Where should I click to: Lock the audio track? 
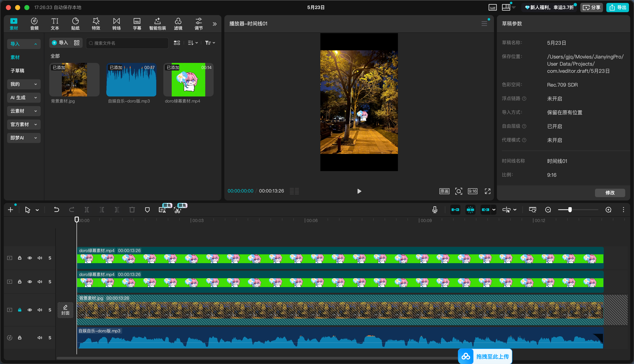coord(20,338)
